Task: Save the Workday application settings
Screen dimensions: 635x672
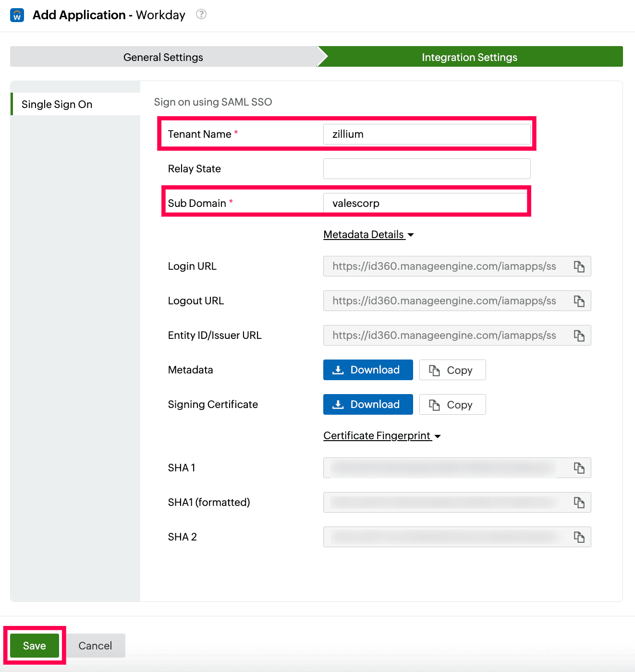Action: tap(34, 646)
